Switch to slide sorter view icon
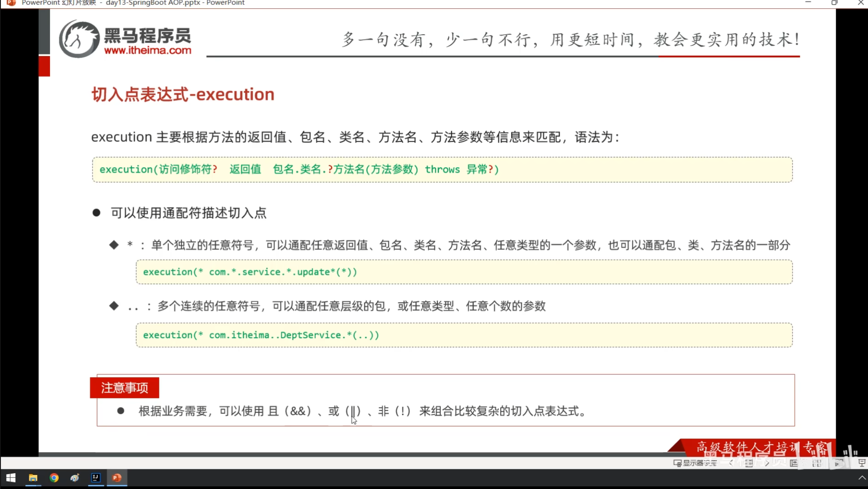868x489 pixels. tap(816, 463)
